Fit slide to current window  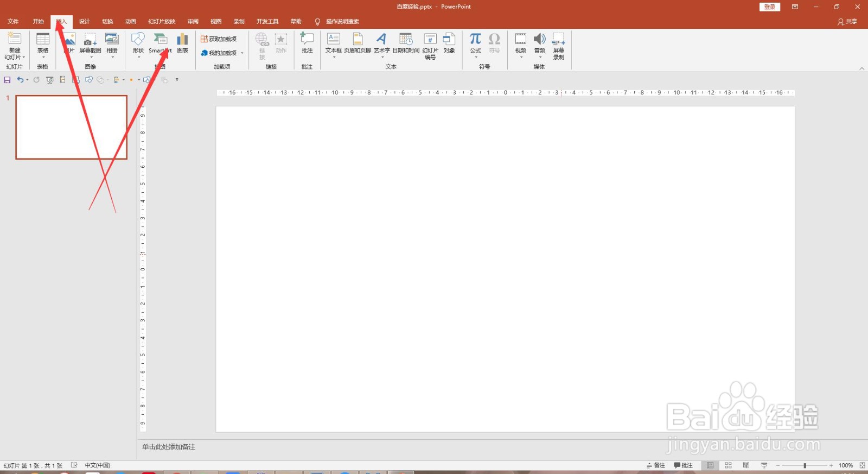[x=862, y=465]
